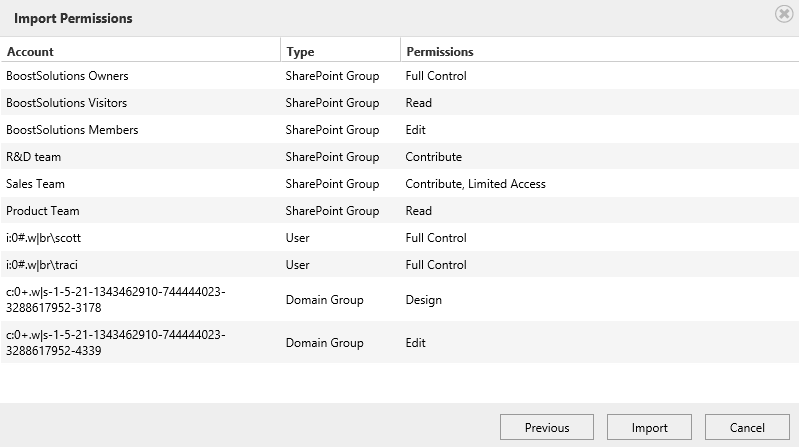The image size is (799, 447).
Task: Click the Type column header
Action: click(300, 51)
